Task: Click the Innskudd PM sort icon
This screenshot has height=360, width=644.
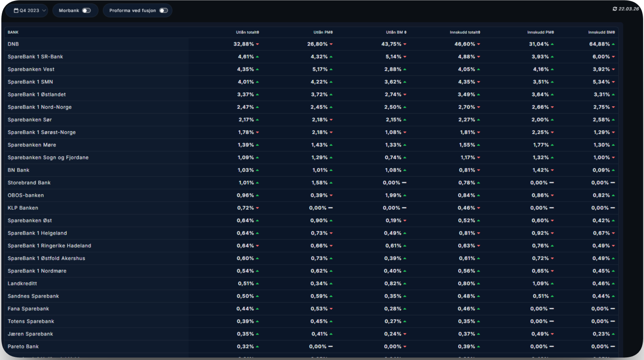Action: tap(553, 32)
